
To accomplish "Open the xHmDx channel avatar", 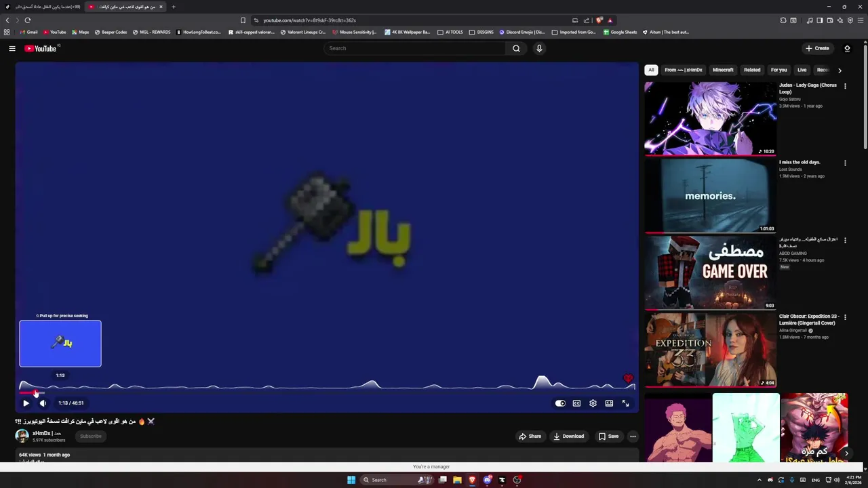I will click(22, 436).
